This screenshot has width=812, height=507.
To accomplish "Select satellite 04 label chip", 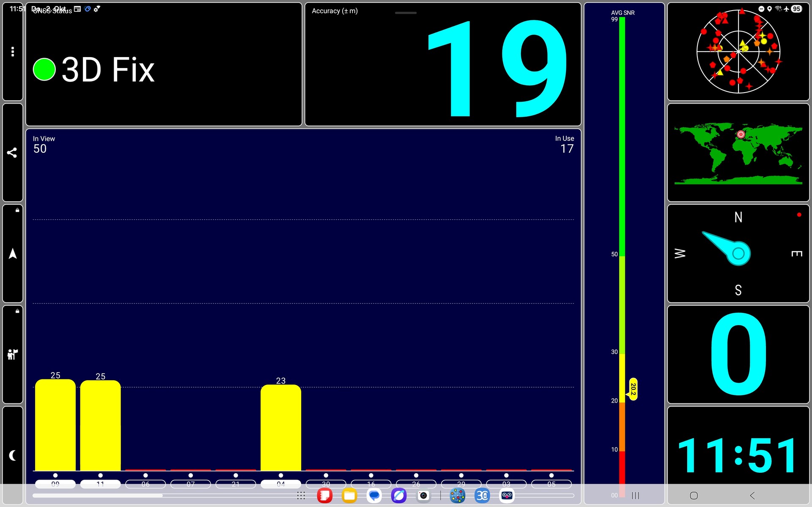I will click(281, 484).
